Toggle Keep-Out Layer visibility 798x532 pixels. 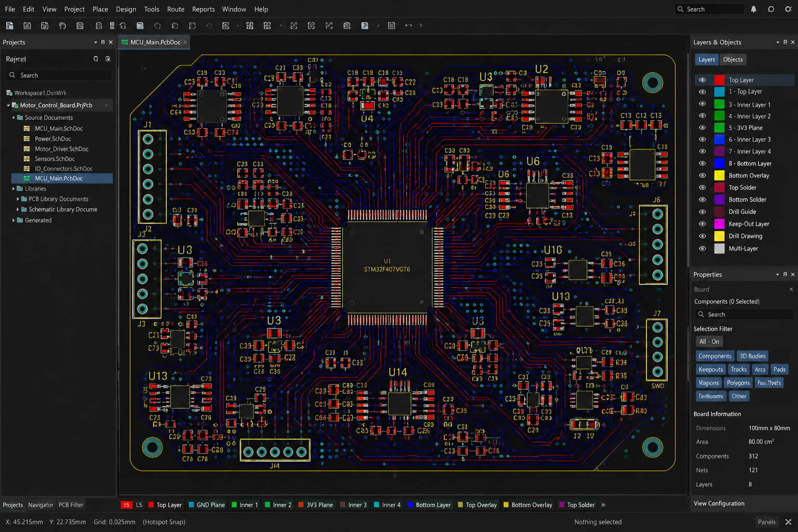click(702, 224)
